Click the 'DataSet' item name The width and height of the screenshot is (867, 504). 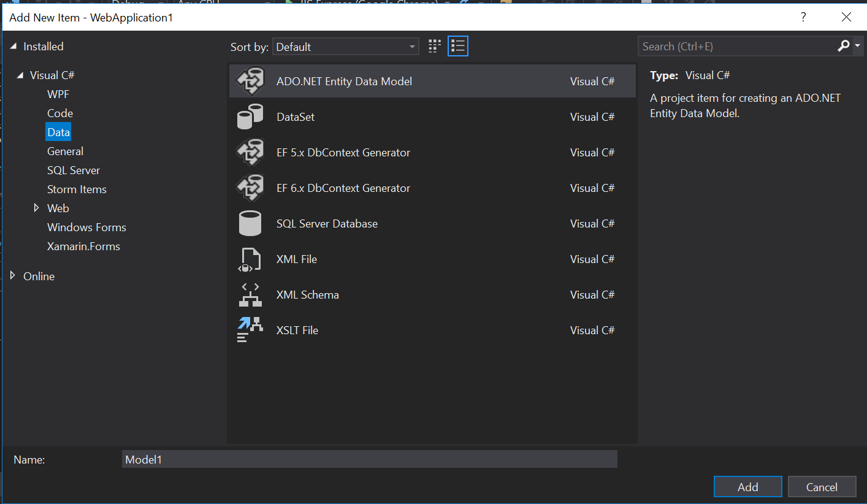coord(295,116)
